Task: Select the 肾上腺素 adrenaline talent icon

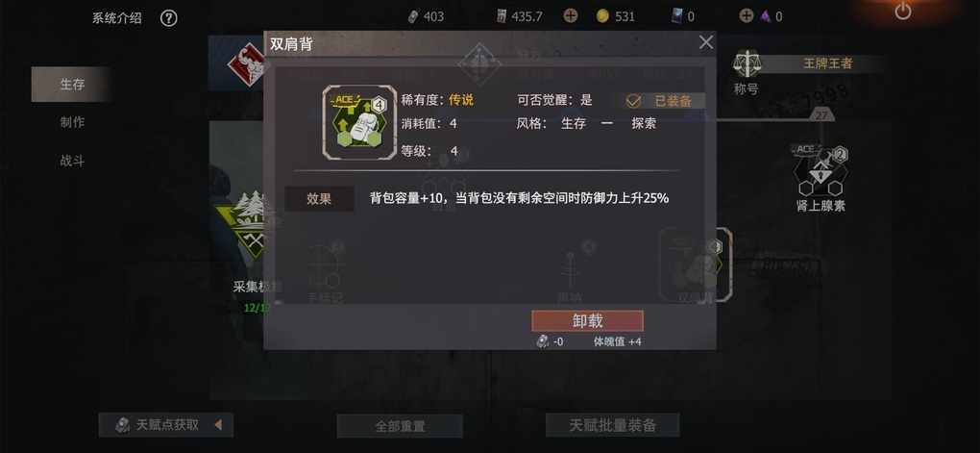Action: pyautogui.click(x=820, y=170)
